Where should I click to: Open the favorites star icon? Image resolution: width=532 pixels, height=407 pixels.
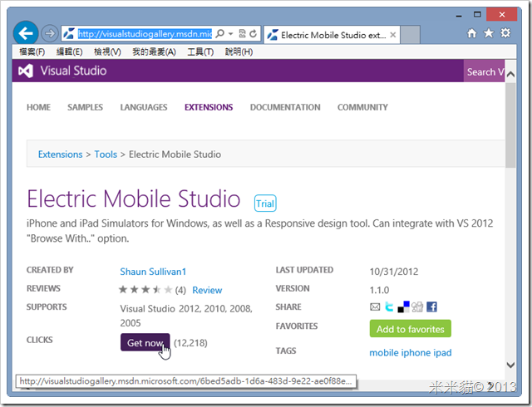(x=489, y=33)
